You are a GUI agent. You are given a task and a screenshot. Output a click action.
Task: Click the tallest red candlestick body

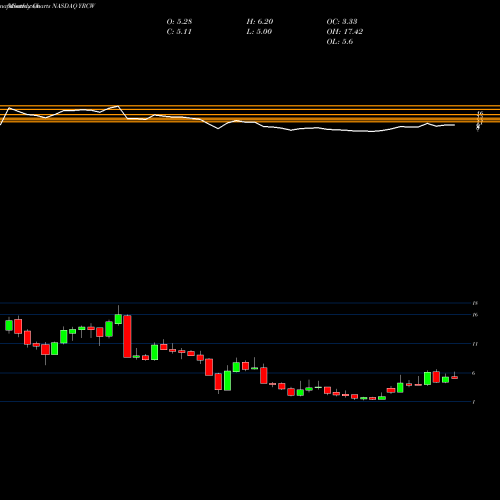[x=127, y=336]
